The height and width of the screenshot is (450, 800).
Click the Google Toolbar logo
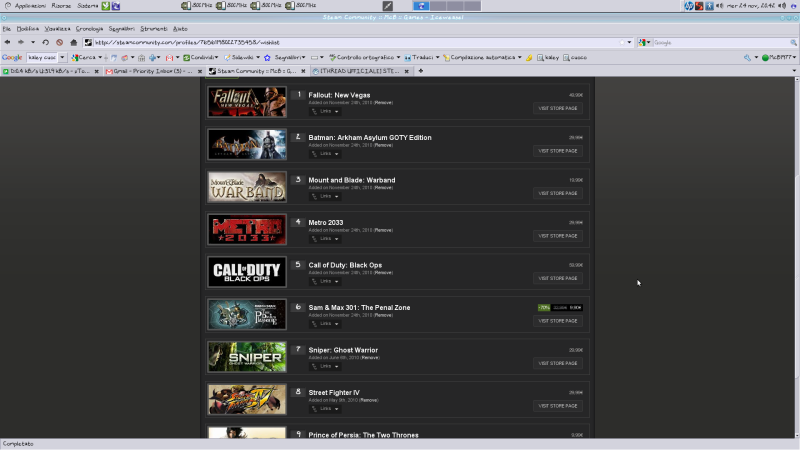pyautogui.click(x=12, y=58)
